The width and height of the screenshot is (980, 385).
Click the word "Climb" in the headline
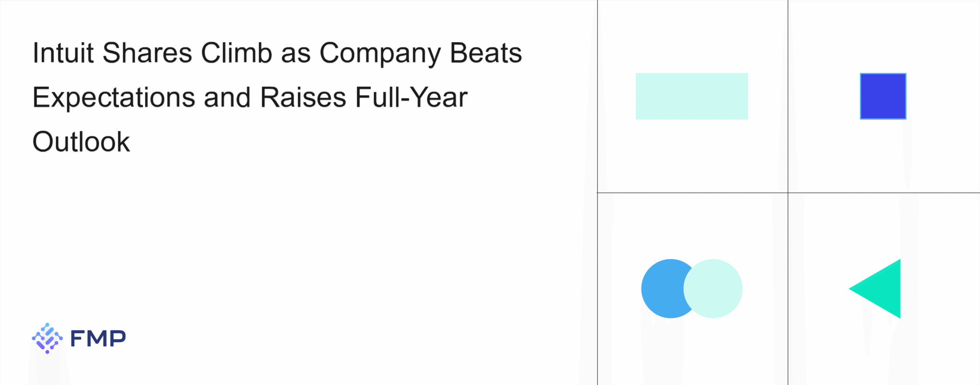236,53
